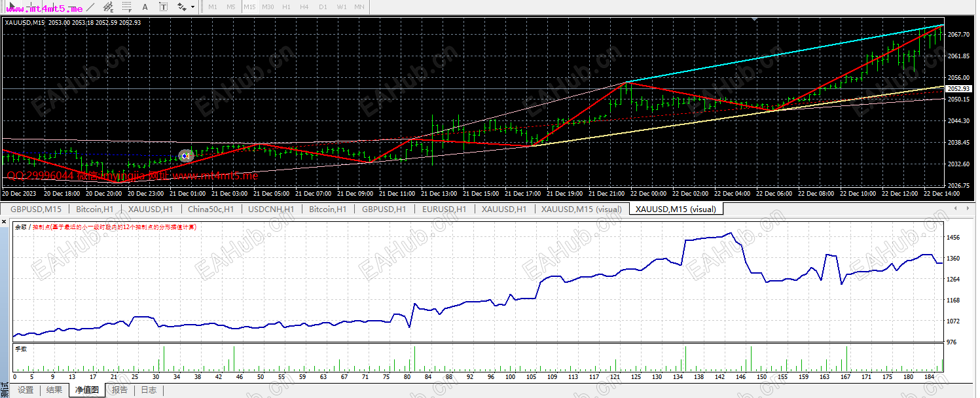The height and width of the screenshot is (398, 980).
Task: Open the second XAUUSD,H1 chart tab
Action: point(503,209)
